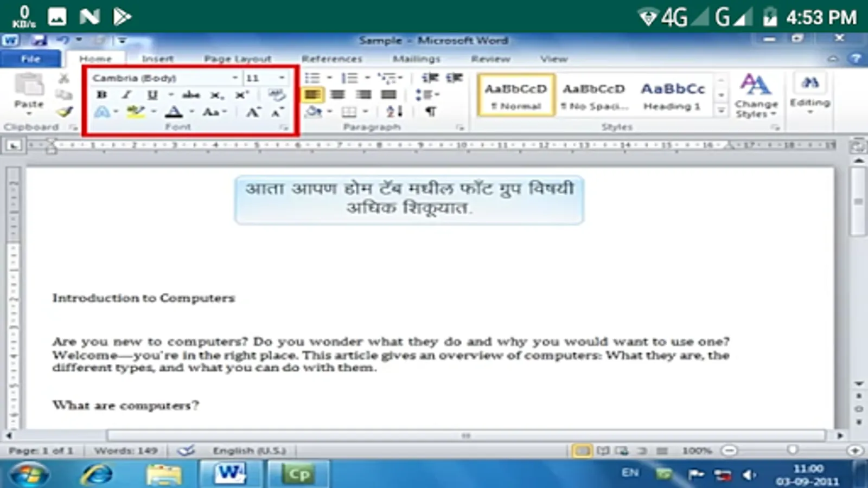Open the Cp application on taskbar
Screen dimensions: 868x488
coord(298,474)
